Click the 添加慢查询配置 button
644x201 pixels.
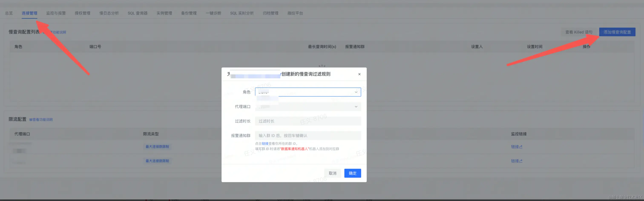point(617,32)
